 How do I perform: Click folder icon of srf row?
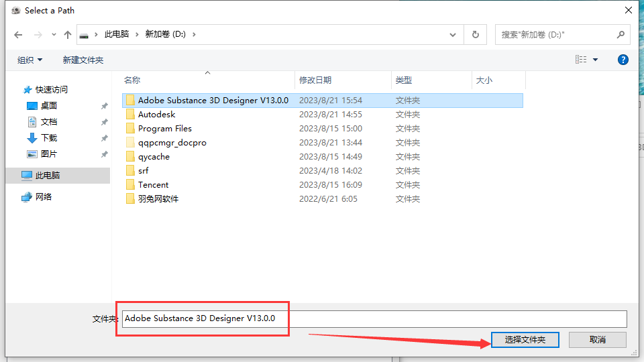point(130,171)
